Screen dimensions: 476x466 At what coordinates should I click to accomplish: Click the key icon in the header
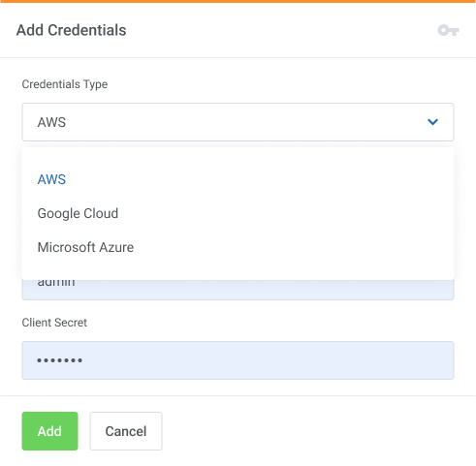click(448, 30)
